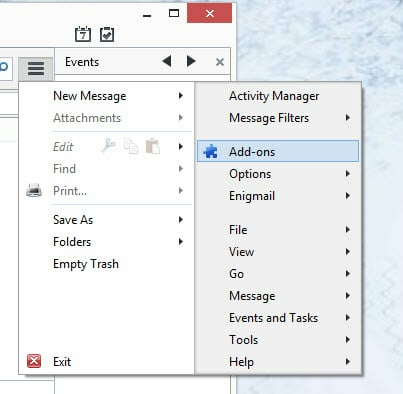
Task: Go to previous events with left arrow
Action: tap(167, 61)
